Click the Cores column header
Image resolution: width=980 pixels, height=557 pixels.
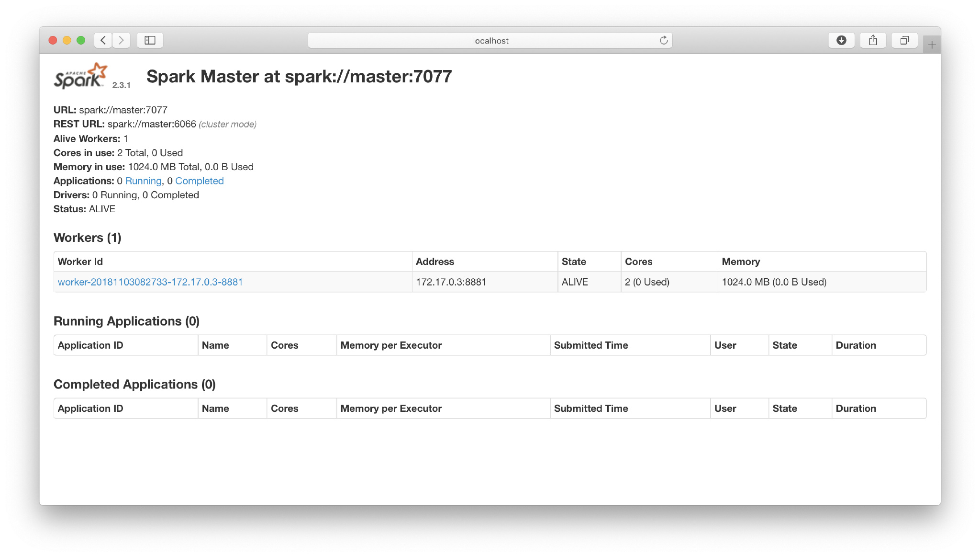tap(638, 261)
